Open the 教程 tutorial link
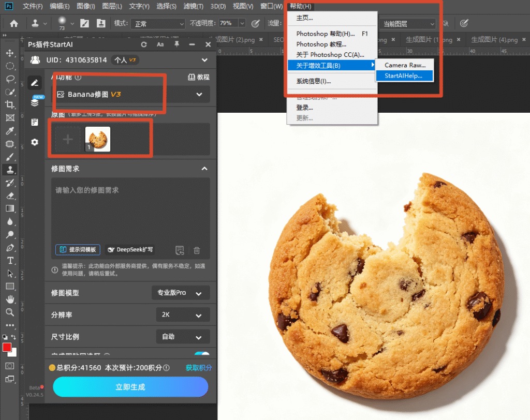 [199, 77]
